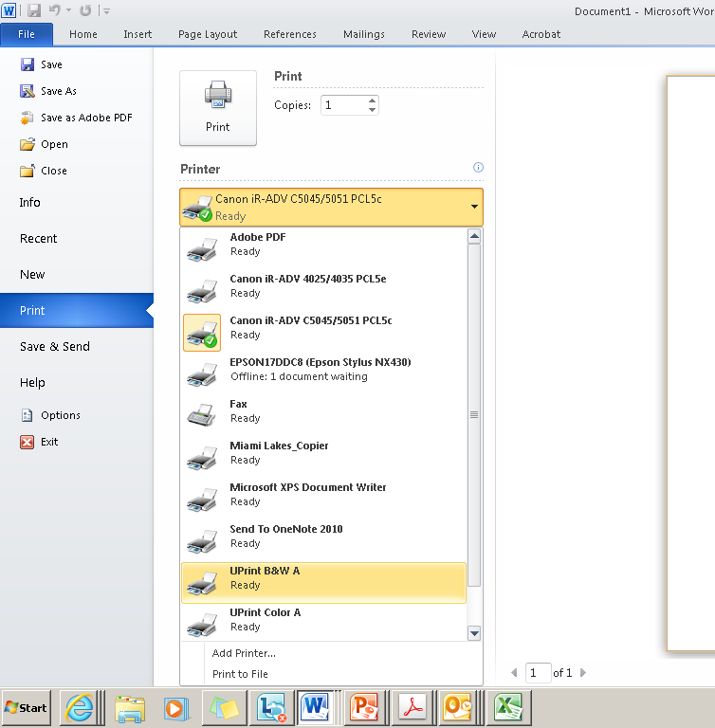Switch to the Insert ribbon tab

click(x=137, y=34)
